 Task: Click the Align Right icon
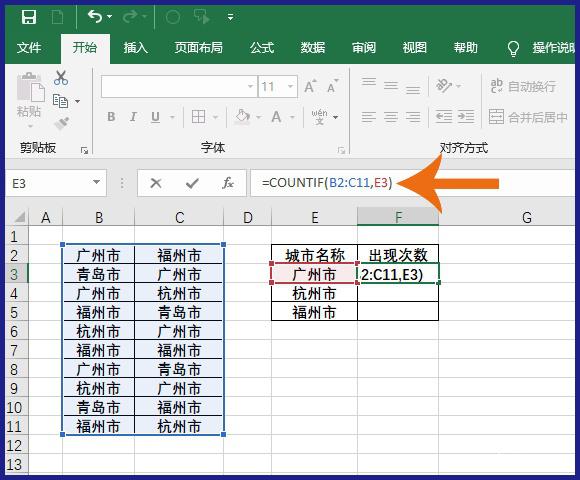(413, 117)
